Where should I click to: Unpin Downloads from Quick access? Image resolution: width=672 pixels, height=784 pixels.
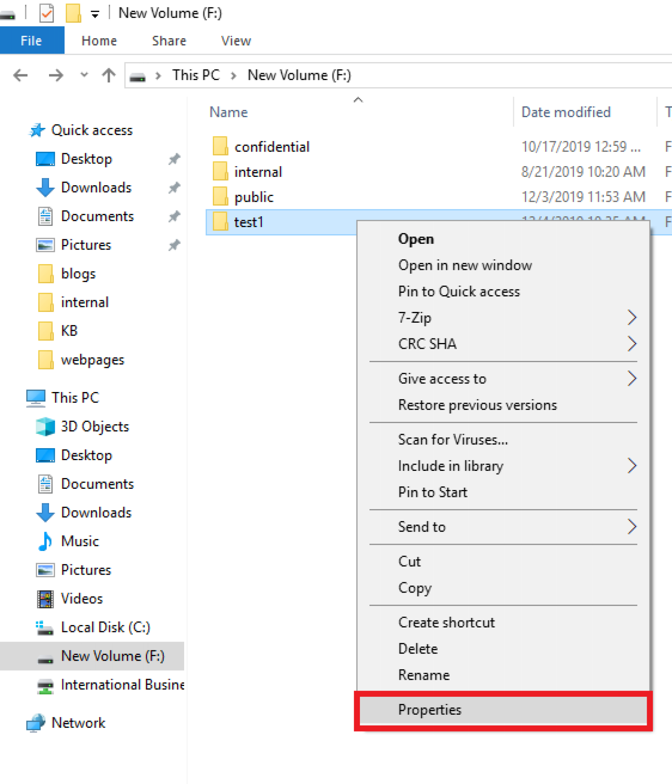174,188
